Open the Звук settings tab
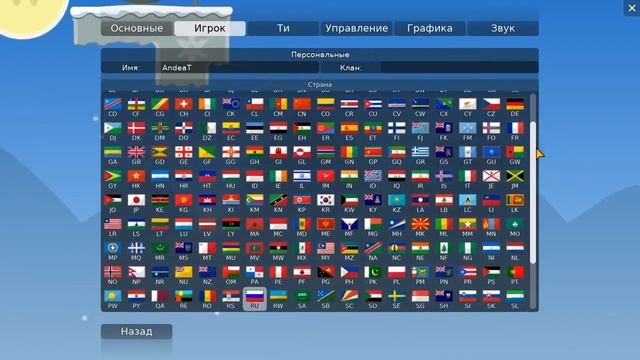 pos(503,28)
